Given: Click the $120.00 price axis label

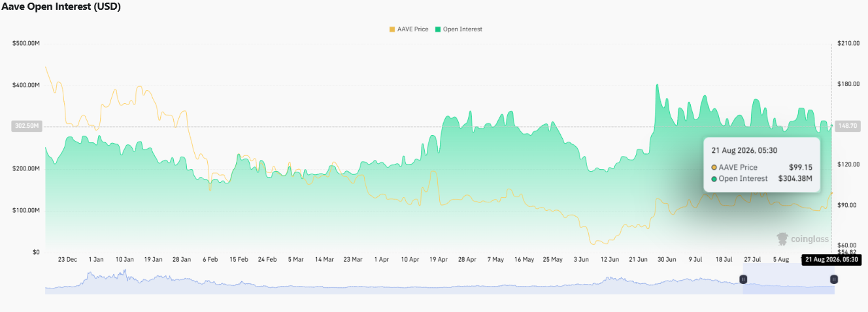Looking at the screenshot, I should 848,164.
